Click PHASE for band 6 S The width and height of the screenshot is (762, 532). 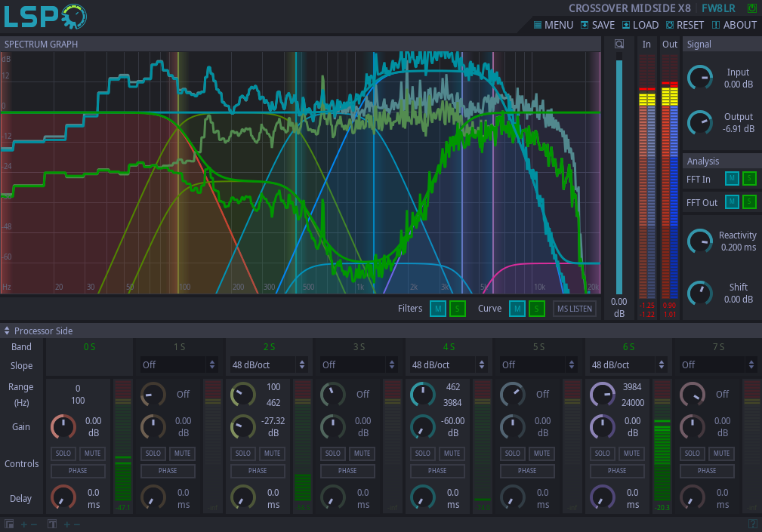pyautogui.click(x=617, y=471)
